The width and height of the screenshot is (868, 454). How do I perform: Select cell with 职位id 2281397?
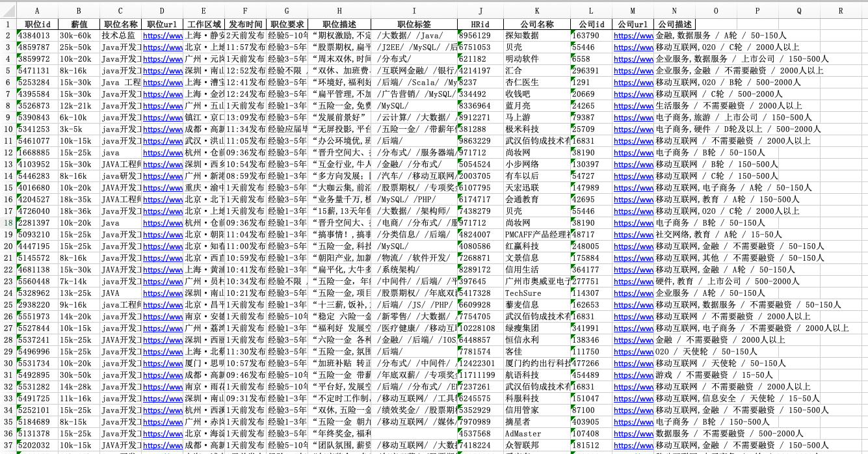click(37, 223)
